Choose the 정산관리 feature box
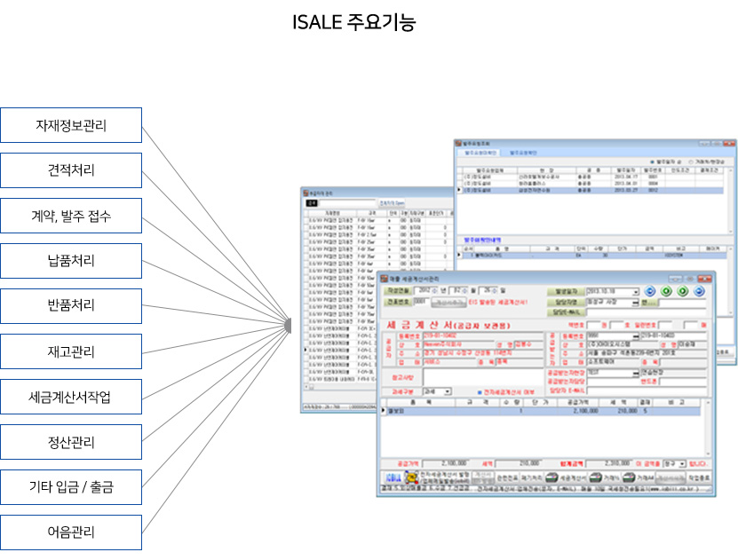This screenshot has height=560, width=738. [x=71, y=442]
